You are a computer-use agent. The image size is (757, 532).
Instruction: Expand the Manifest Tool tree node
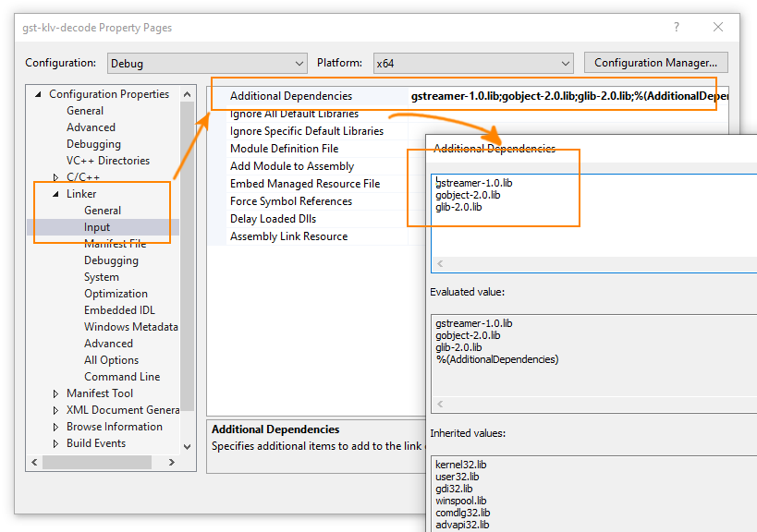pyautogui.click(x=55, y=393)
